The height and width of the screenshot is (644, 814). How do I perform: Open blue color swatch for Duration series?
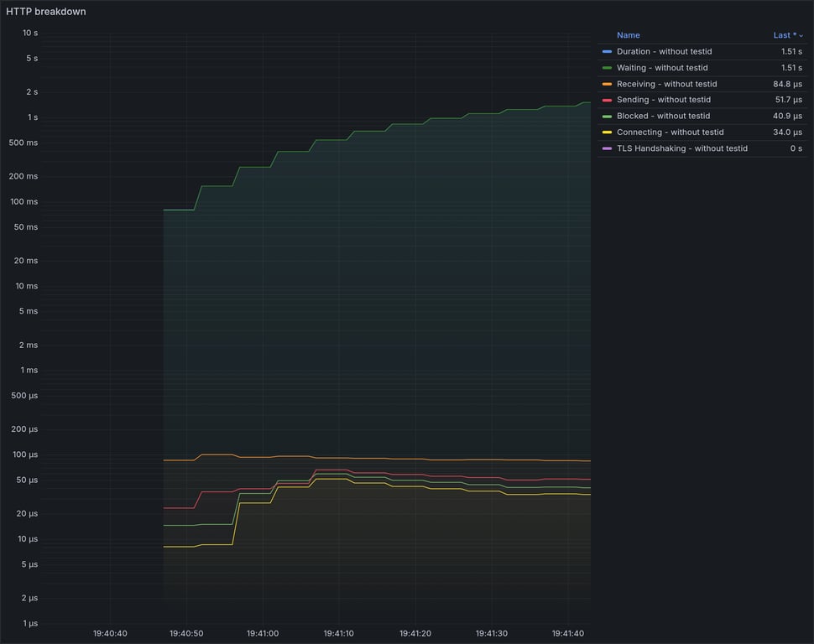click(x=607, y=52)
